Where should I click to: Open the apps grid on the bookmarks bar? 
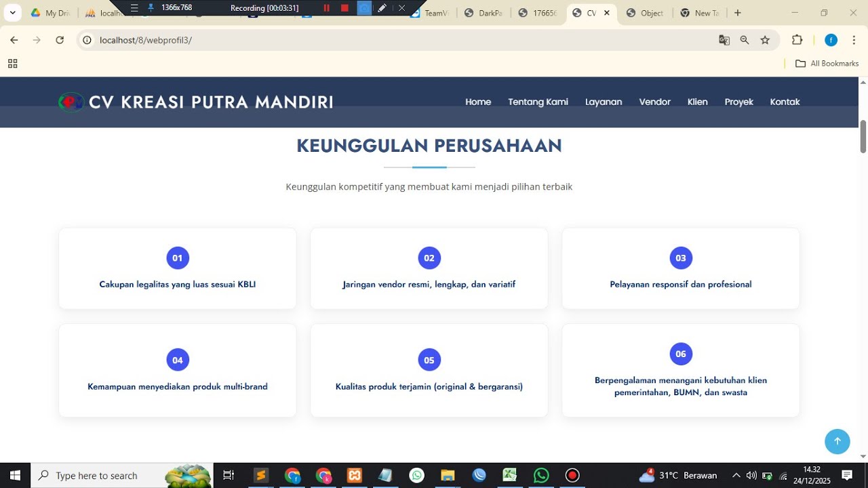12,64
